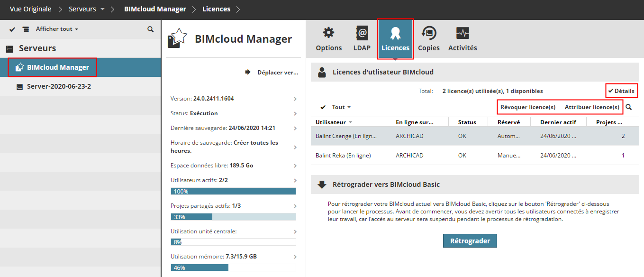Click the Rétrograder button
This screenshot has width=644, height=277.
(x=470, y=240)
